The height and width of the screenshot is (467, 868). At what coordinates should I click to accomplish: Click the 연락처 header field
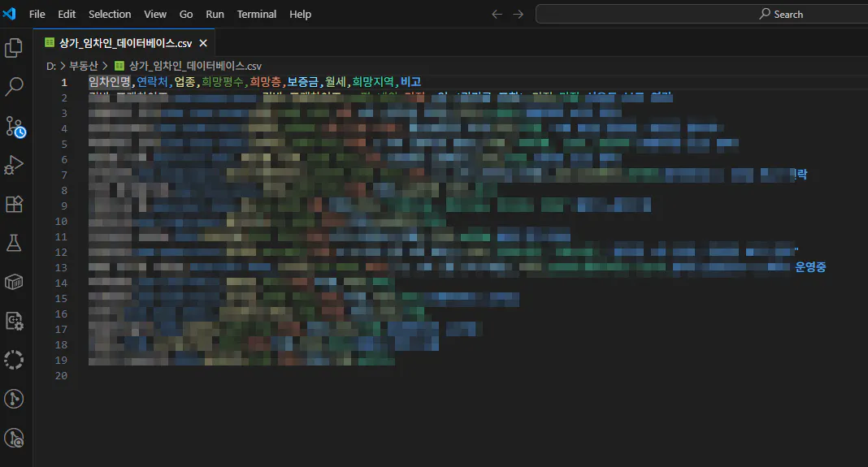pos(152,82)
